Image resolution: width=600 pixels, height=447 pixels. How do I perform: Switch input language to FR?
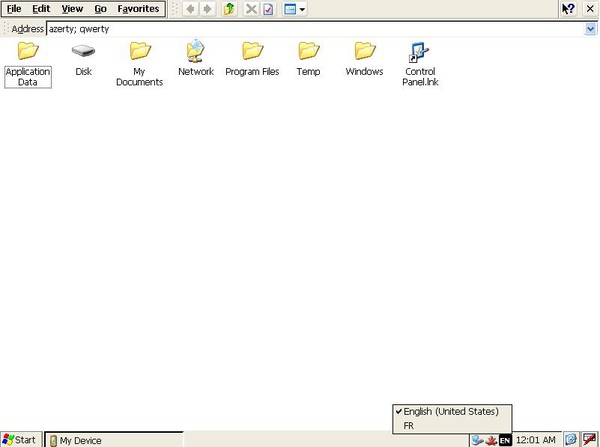pyautogui.click(x=409, y=425)
